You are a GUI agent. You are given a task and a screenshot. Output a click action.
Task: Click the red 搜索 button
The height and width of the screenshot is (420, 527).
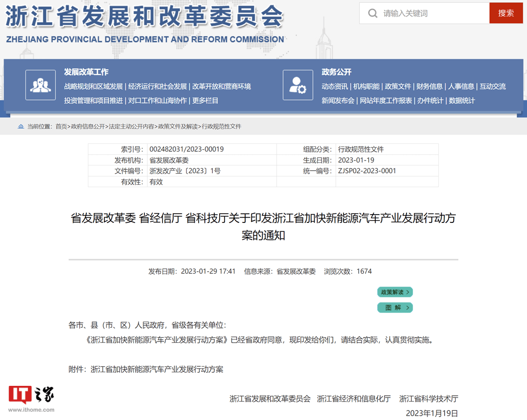tap(506, 13)
